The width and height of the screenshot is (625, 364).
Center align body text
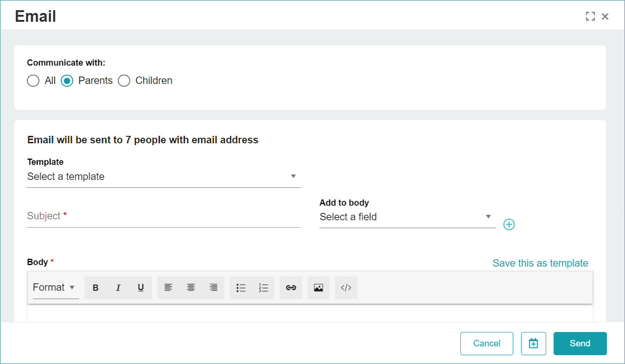(x=191, y=287)
